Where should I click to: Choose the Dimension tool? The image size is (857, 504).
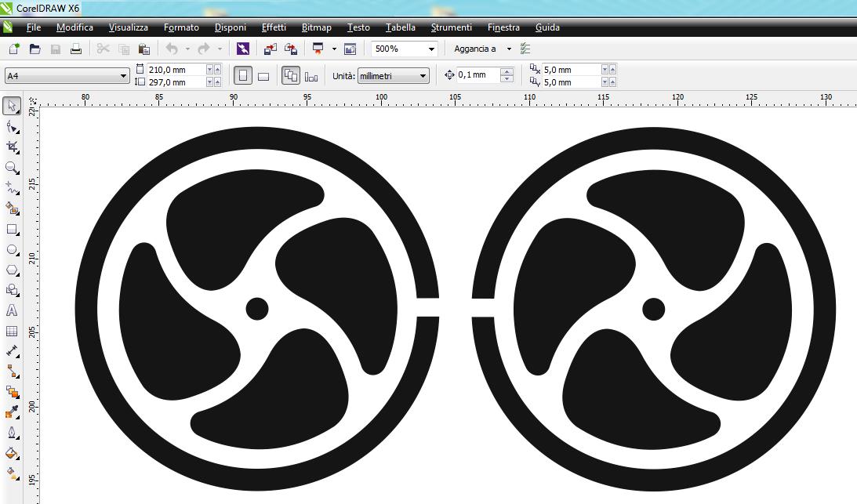[12, 351]
